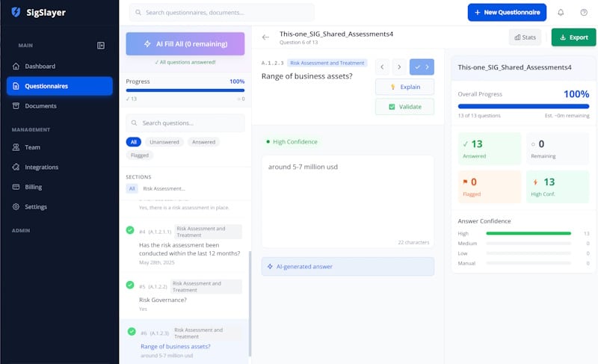Click "All questions answered!" message
598x364 pixels.
185,62
